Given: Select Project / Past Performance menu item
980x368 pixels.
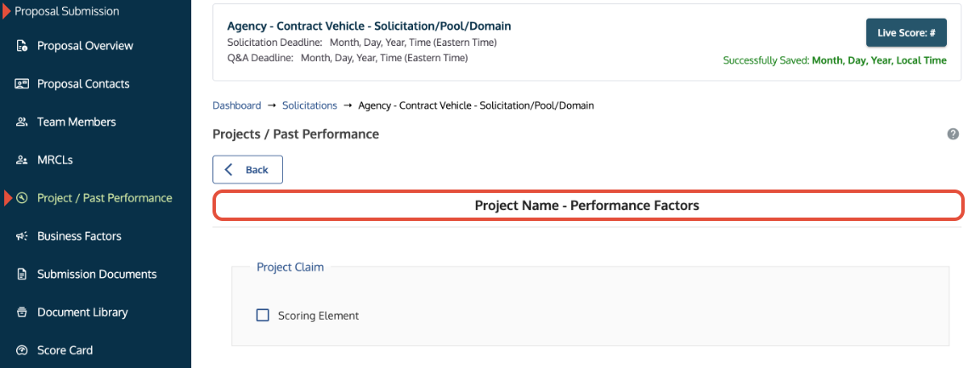Looking at the screenshot, I should (105, 198).
